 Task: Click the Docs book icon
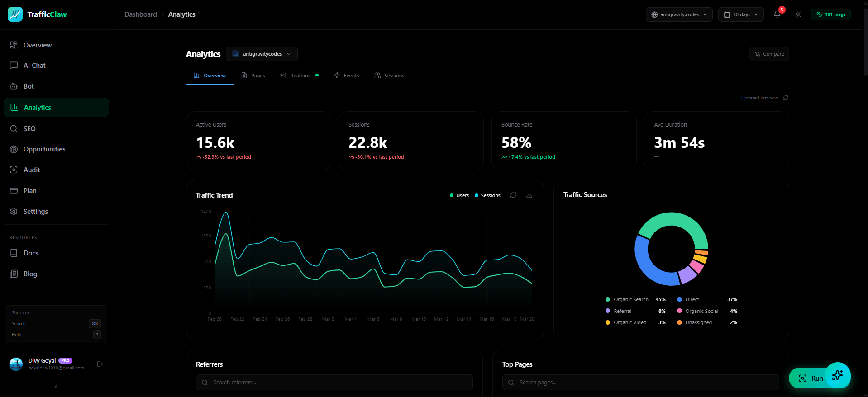14,253
